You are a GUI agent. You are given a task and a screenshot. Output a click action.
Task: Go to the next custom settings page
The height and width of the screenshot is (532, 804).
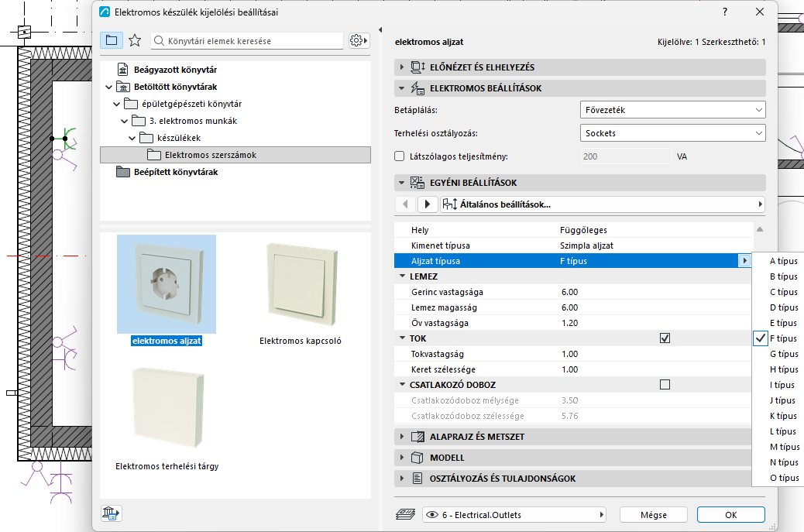pos(428,204)
